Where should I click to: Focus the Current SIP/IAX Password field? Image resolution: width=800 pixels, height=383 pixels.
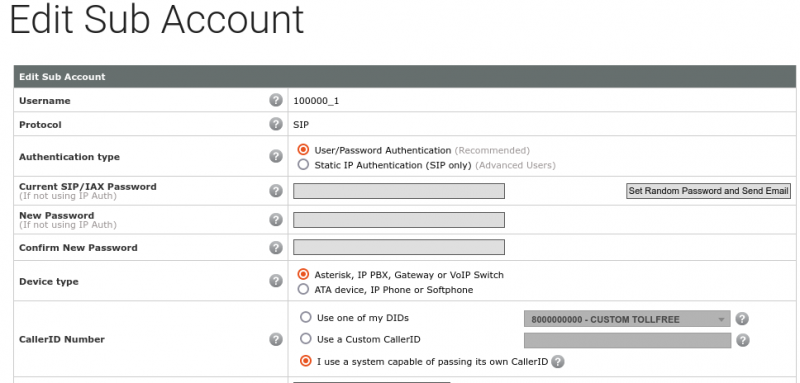(x=398, y=191)
